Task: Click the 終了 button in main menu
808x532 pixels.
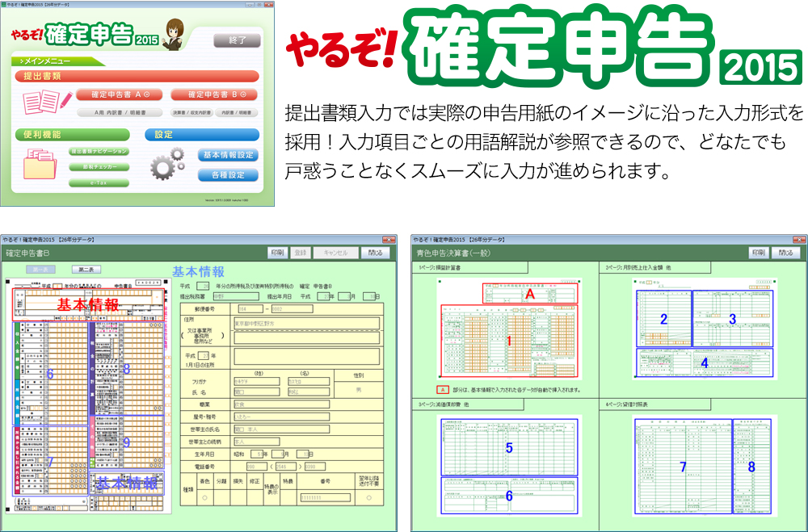Action: tap(237, 40)
